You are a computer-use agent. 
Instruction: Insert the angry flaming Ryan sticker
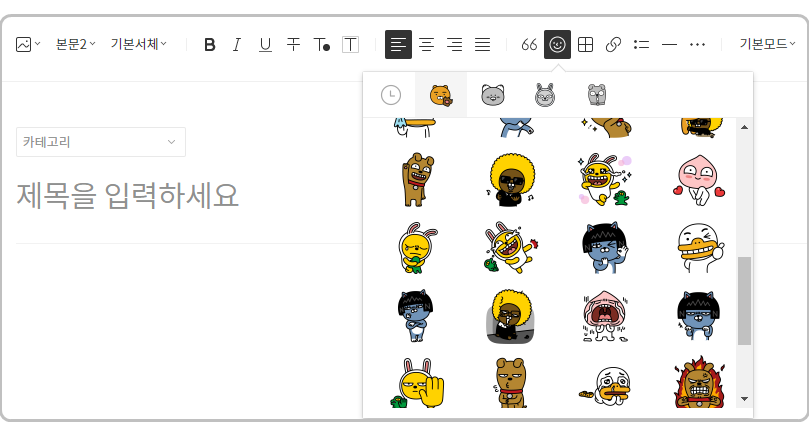tap(699, 382)
